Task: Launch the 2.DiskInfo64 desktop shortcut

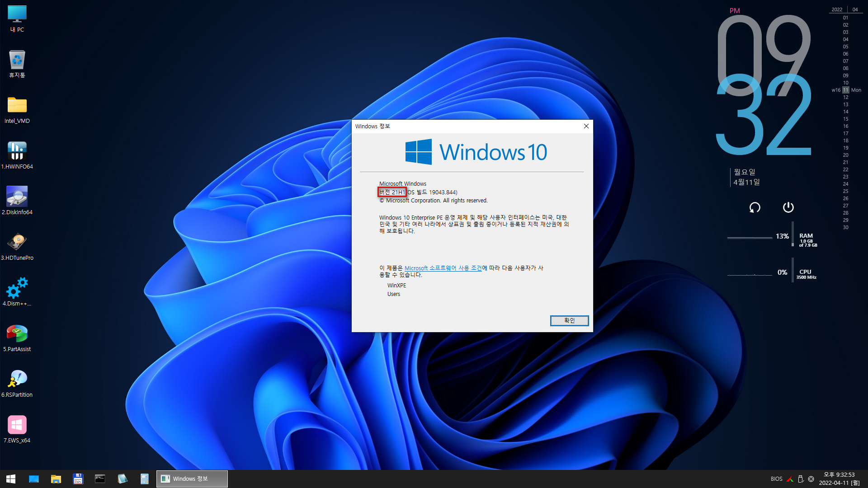Action: [x=17, y=201]
